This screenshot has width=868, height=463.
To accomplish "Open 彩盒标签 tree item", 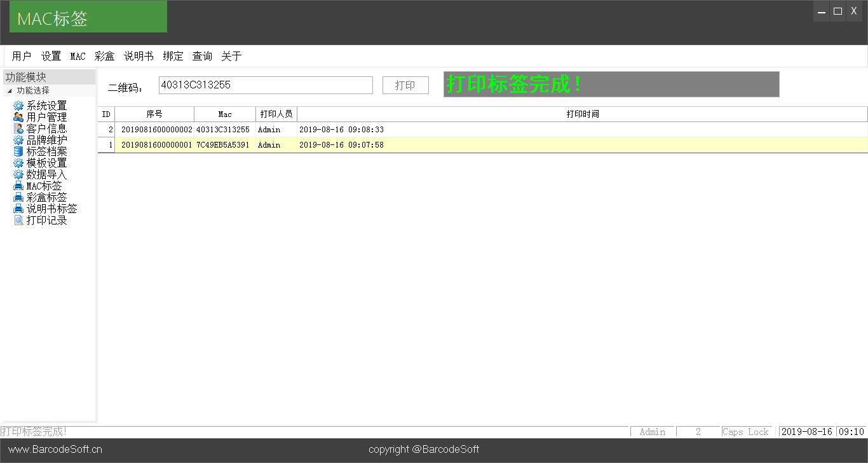I will click(46, 197).
